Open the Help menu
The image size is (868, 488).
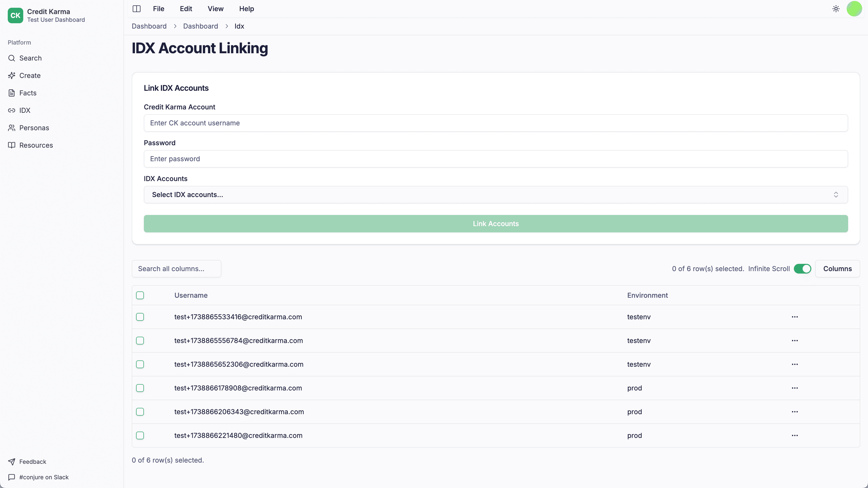246,8
